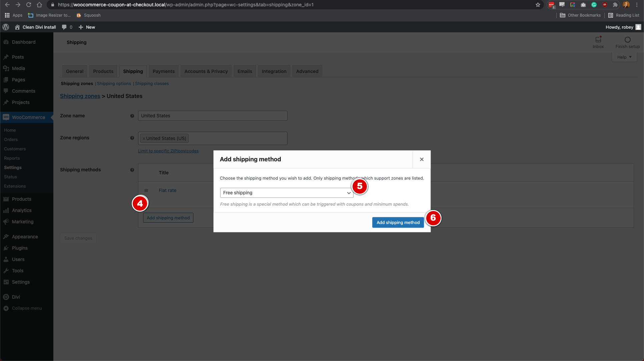Follow the Shipping zones breadcrumb link
Viewport: 644px width, 361px height.
(x=80, y=96)
